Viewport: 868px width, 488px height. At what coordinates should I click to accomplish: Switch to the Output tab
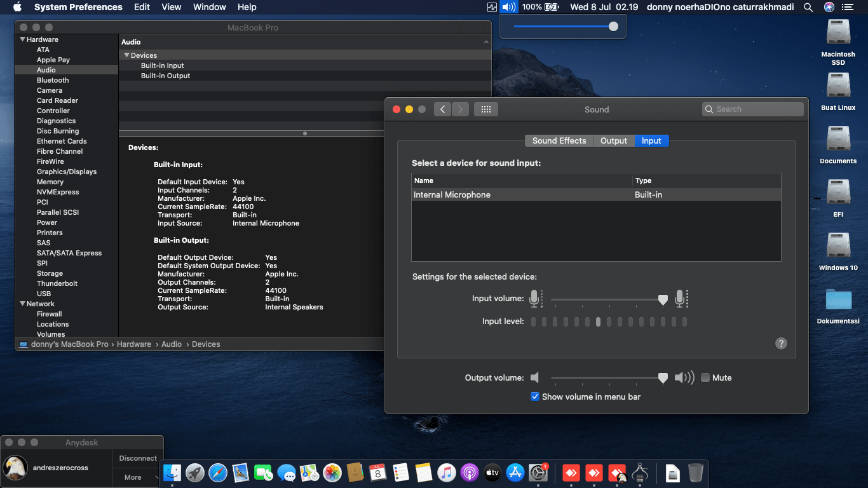tap(614, 140)
